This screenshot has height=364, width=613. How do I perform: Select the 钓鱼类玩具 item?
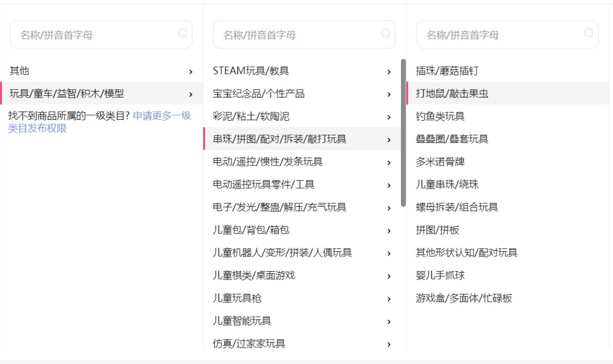(440, 117)
